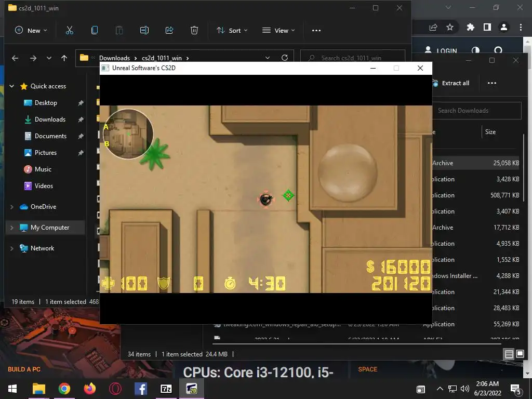Open Chrome extensions puzzle icon
The image size is (532, 399).
[470, 27]
